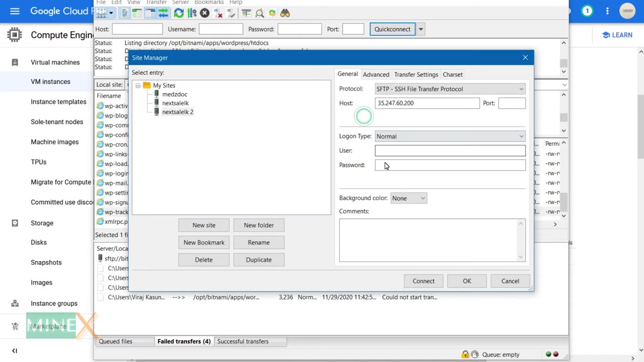Open the Site Manager icon's dropdown arrow

[111, 13]
